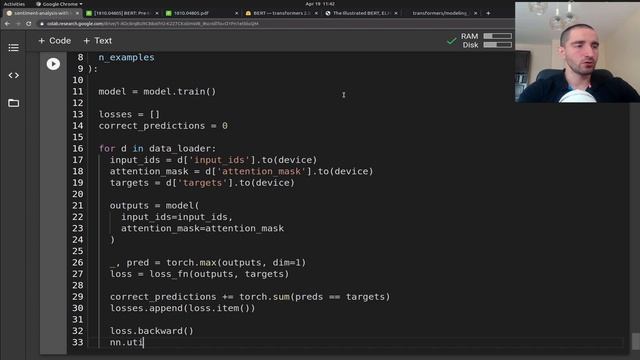Place cursor after 'nn.uti' on line 33
The width and height of the screenshot is (640, 360).
pyautogui.click(x=144, y=342)
